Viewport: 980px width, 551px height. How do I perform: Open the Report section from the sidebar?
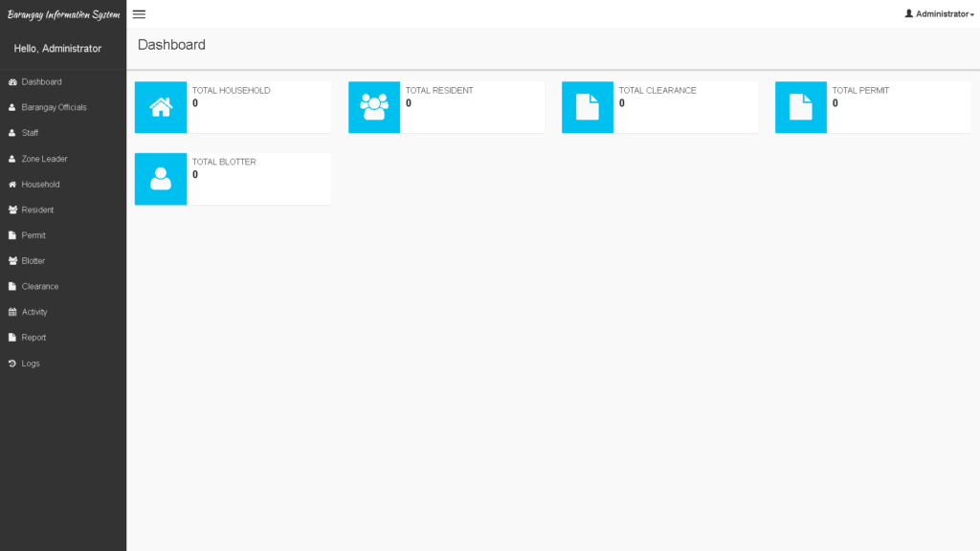tap(33, 337)
